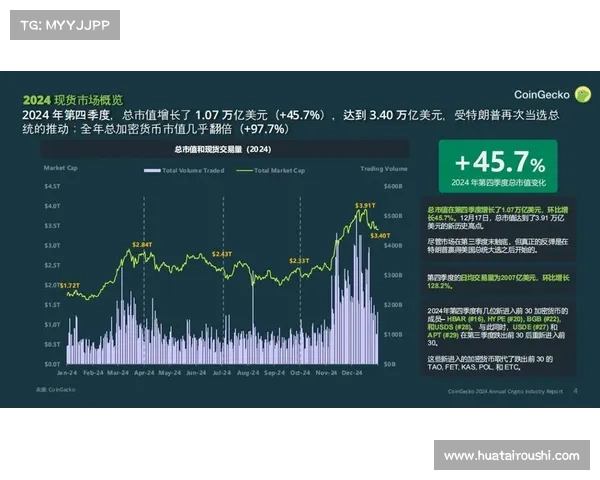The image size is (600, 480).
Task: Click the chart title '总市值和现货交易量 (2024)'
Action: point(223,149)
